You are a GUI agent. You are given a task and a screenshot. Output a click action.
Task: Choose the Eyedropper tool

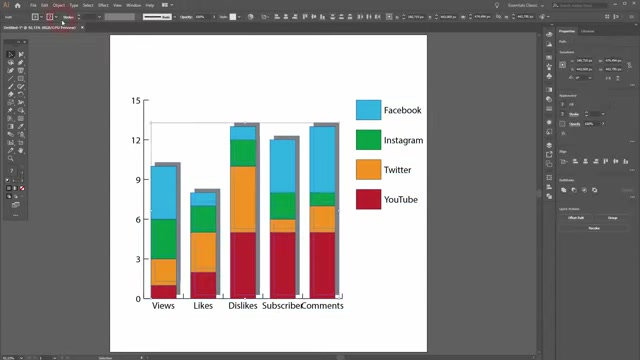tap(21, 127)
